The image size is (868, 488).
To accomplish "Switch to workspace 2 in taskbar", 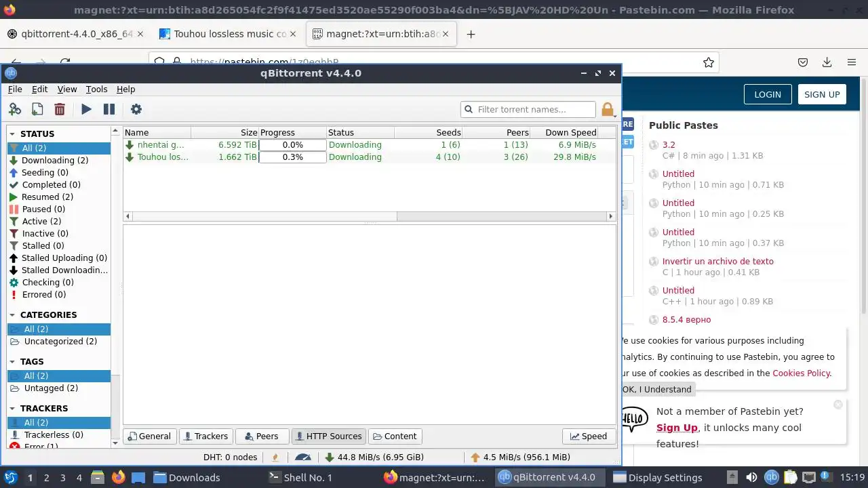I will coord(46,477).
